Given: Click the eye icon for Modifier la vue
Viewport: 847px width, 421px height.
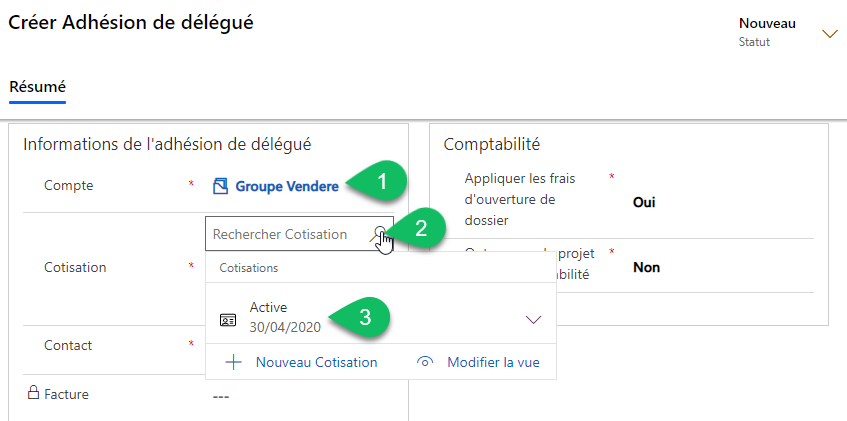Looking at the screenshot, I should click(x=426, y=362).
